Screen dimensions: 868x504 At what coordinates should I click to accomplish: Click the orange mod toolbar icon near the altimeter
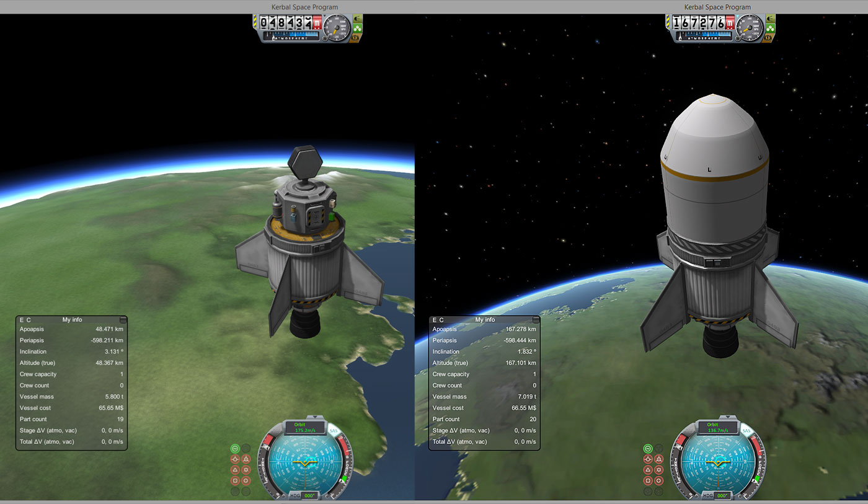[355, 38]
